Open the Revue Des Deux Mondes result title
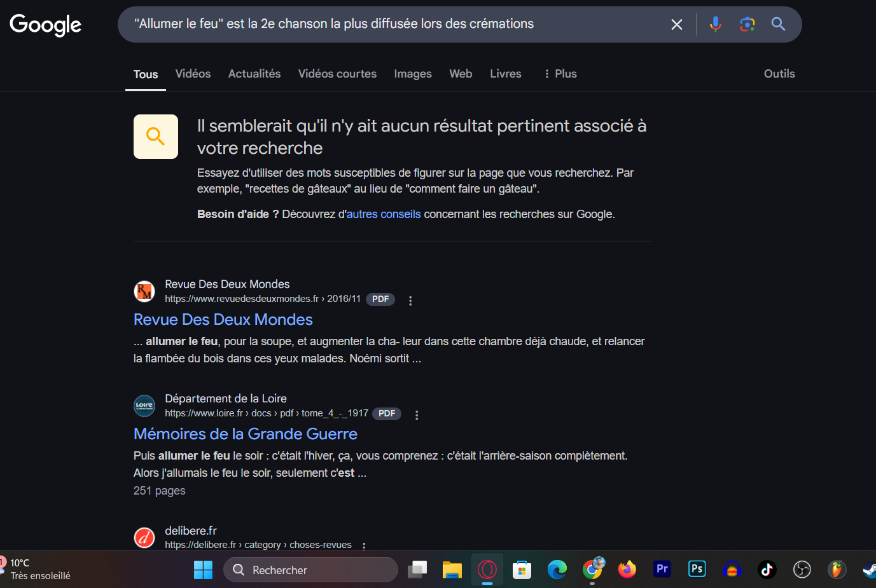The height and width of the screenshot is (588, 876). [x=223, y=320]
